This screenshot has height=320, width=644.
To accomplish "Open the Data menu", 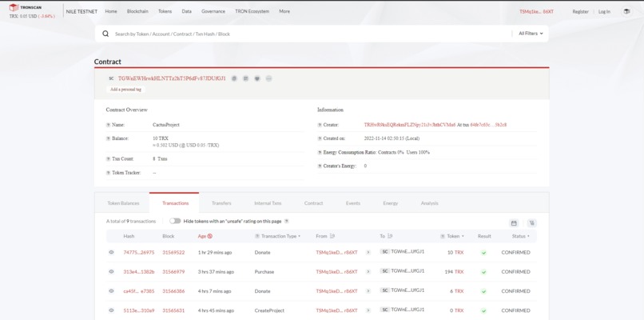I will coord(186,11).
